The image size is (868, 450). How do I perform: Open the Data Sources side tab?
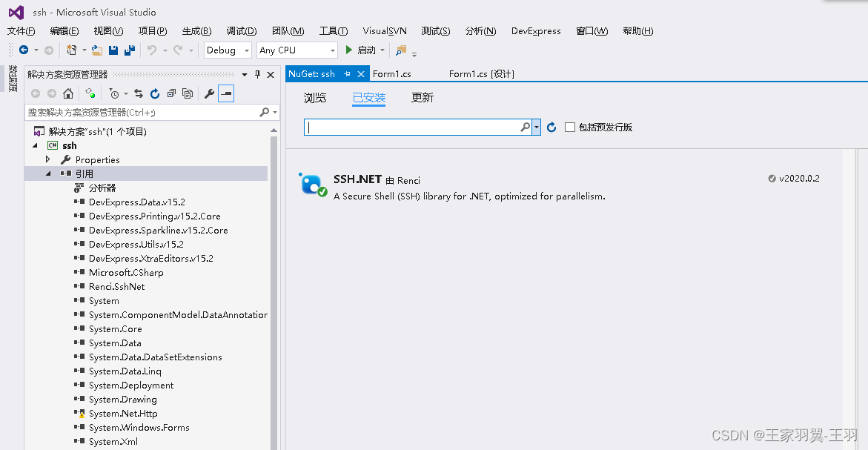pyautogui.click(x=13, y=79)
